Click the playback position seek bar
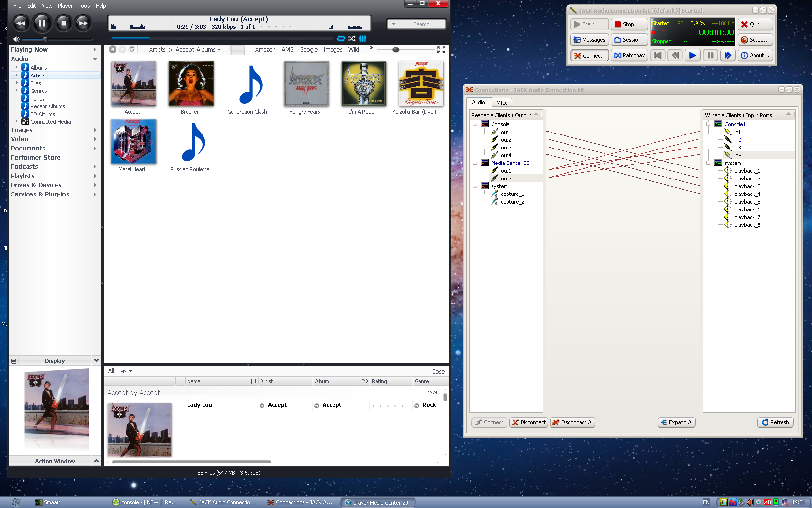The image size is (812, 508). pyautogui.click(x=222, y=38)
